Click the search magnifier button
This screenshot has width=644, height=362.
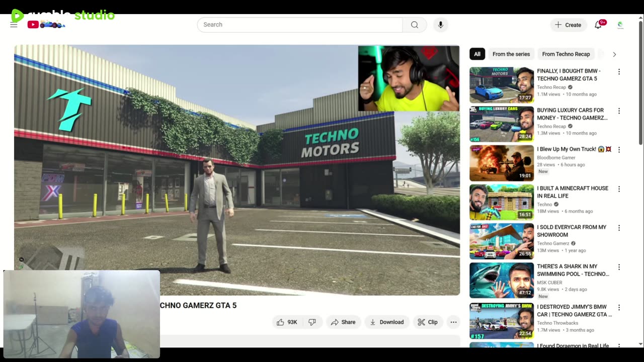[415, 25]
